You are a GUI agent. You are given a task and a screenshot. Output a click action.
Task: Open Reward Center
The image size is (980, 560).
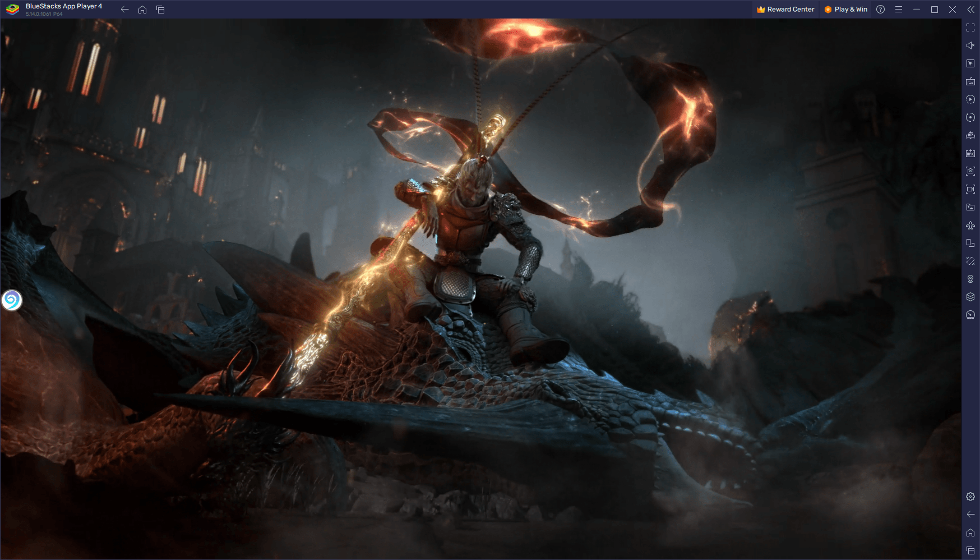pyautogui.click(x=785, y=10)
